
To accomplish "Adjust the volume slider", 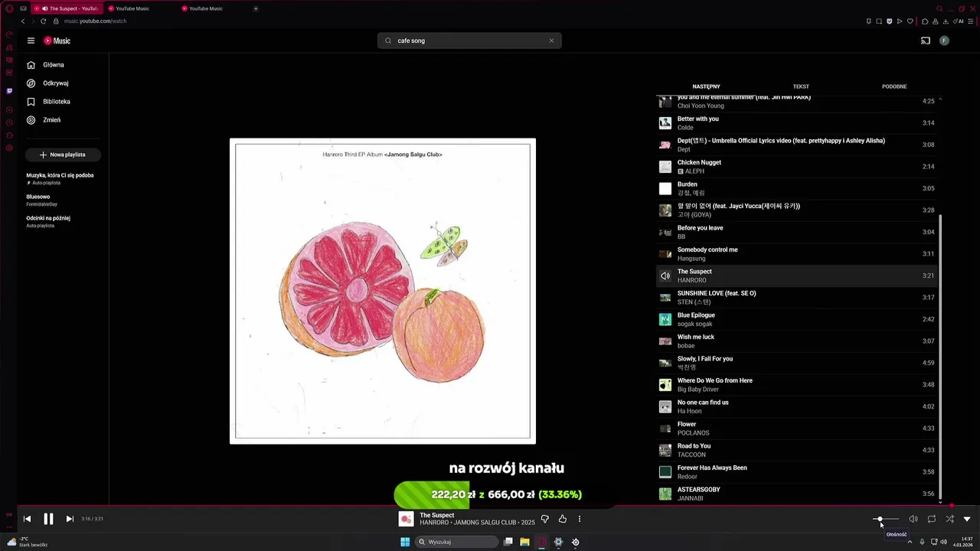I will pos(886,519).
